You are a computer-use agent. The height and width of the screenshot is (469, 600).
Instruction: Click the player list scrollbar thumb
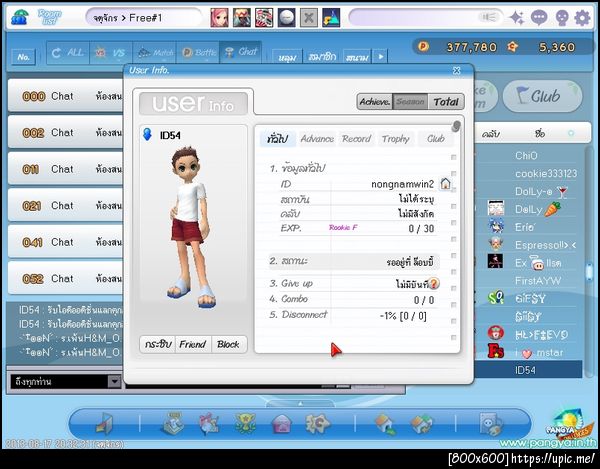click(x=589, y=270)
